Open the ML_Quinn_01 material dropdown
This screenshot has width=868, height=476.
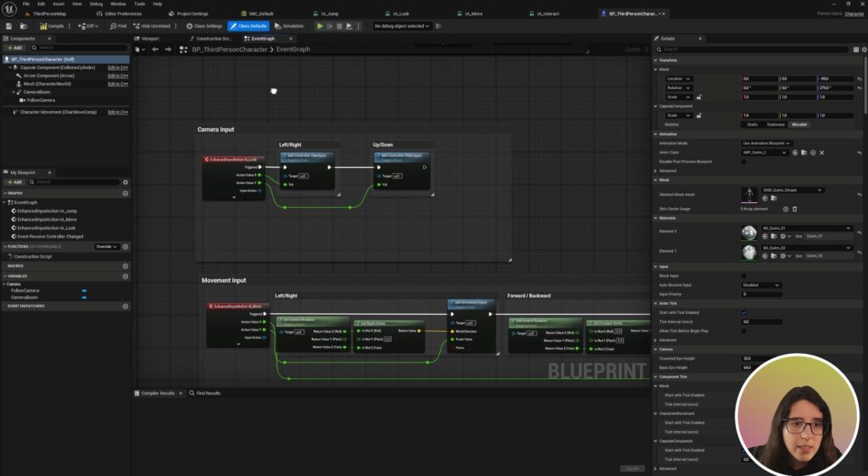click(x=807, y=227)
